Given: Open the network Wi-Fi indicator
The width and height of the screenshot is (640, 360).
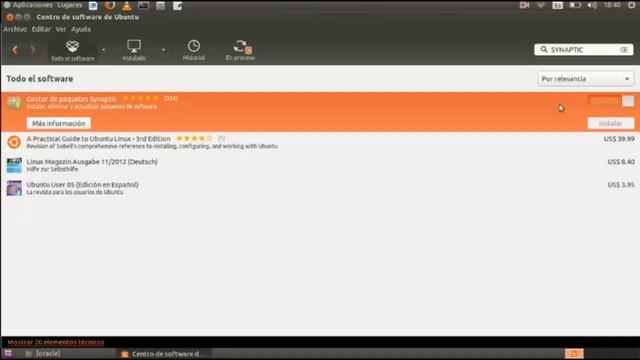Looking at the screenshot, I should point(541,5).
